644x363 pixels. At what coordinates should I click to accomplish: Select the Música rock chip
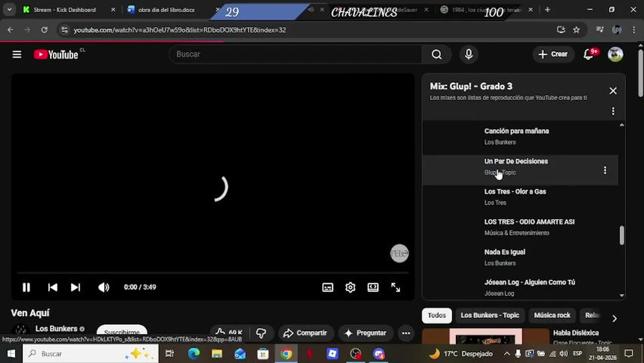[552, 316]
